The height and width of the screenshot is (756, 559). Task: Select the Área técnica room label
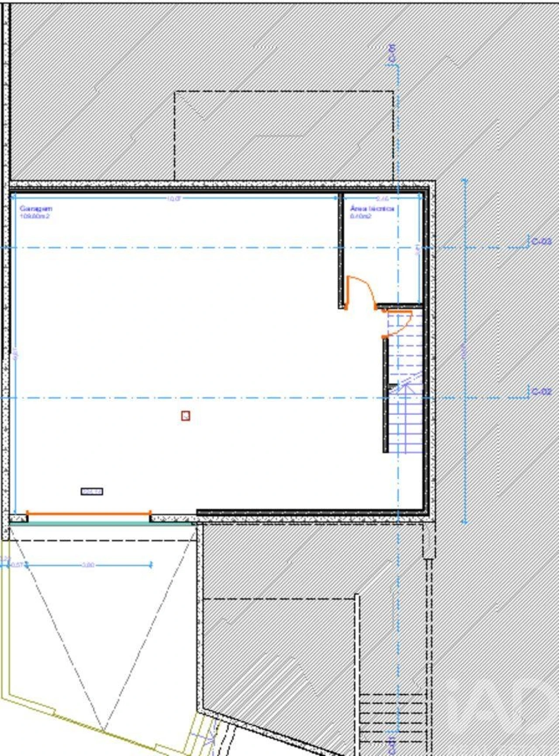pyautogui.click(x=372, y=209)
